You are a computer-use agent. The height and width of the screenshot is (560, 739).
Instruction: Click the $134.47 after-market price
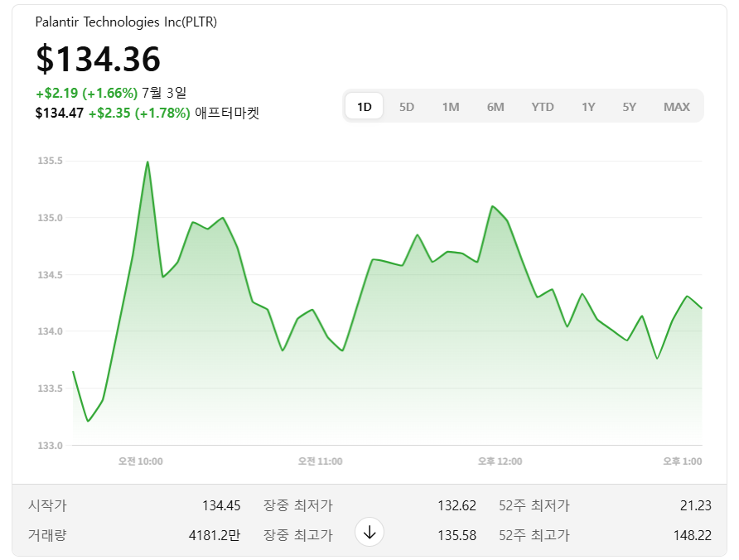point(60,113)
